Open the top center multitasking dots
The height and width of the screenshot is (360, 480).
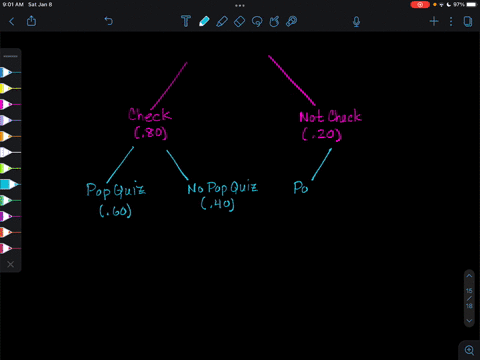click(x=240, y=5)
